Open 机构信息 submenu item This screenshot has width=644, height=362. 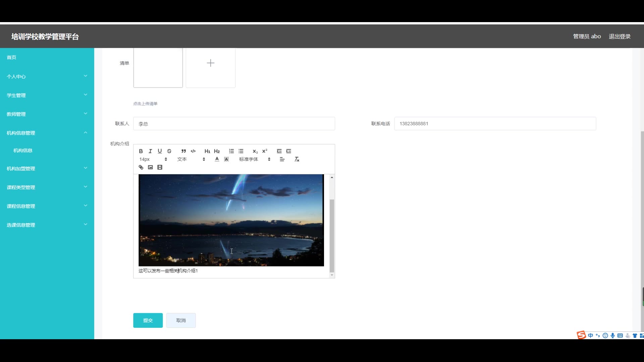tap(23, 150)
